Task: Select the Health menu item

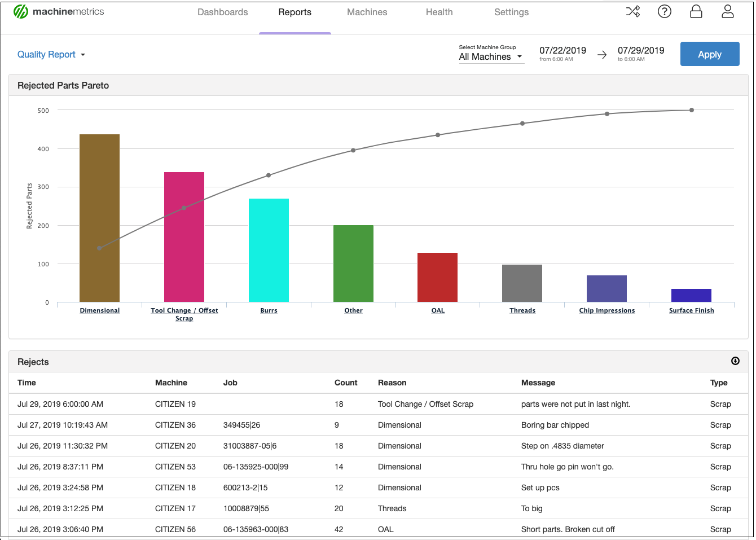Action: click(439, 12)
